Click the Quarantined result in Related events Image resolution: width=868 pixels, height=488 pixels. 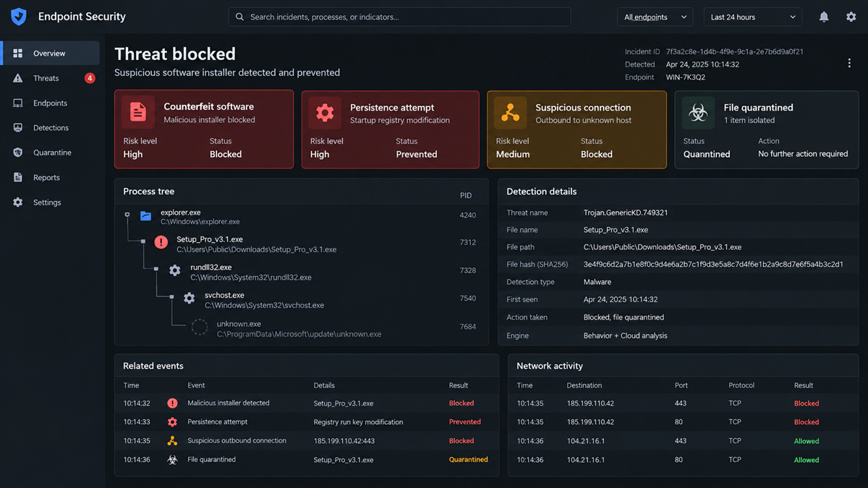point(469,460)
